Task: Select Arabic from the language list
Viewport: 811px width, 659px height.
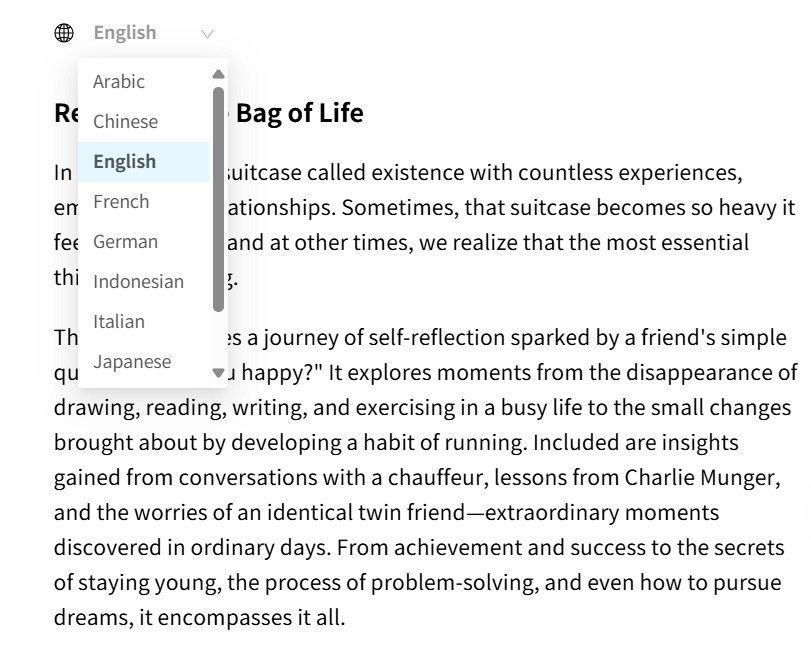Action: tap(144, 82)
